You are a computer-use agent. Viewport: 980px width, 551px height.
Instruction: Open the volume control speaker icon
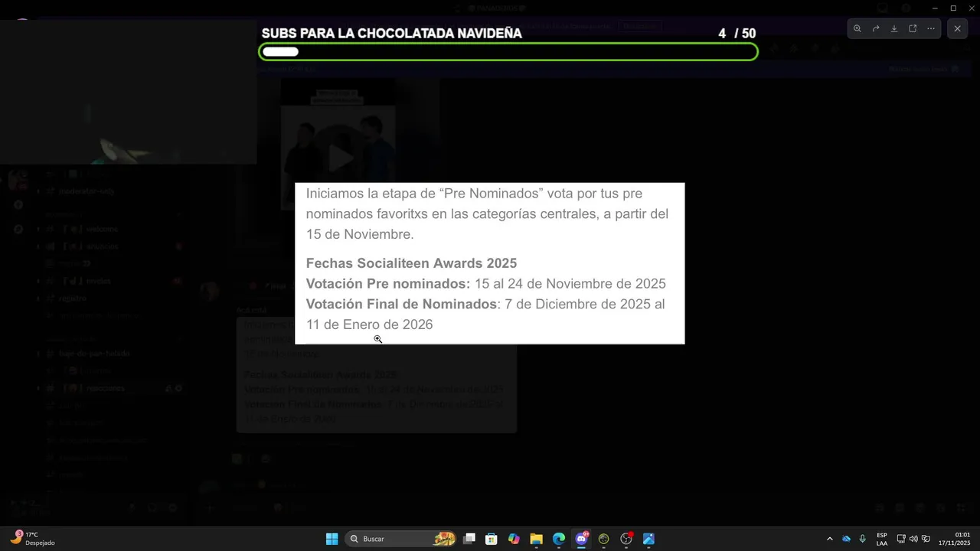click(x=913, y=539)
